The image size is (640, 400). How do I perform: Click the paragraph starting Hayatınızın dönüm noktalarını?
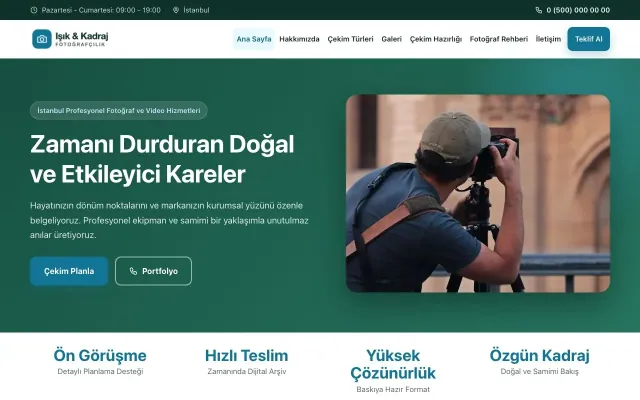click(169, 220)
